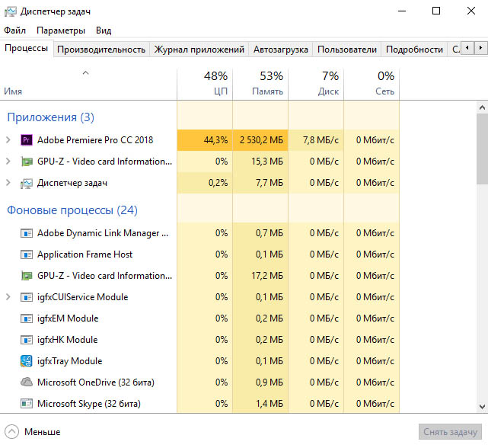This screenshot has height=448, width=488.
Task: Click the Application Frame Host icon
Action: tap(27, 254)
